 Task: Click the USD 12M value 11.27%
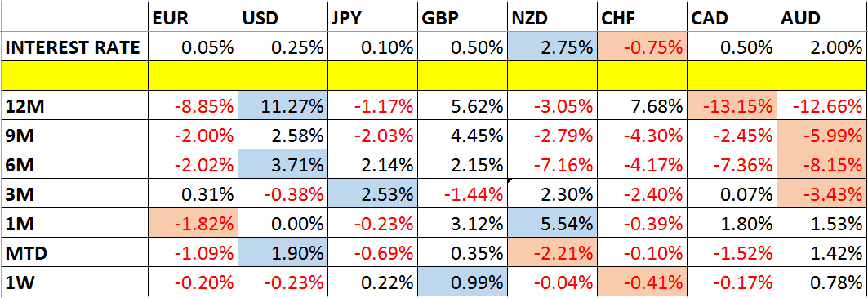pos(283,105)
